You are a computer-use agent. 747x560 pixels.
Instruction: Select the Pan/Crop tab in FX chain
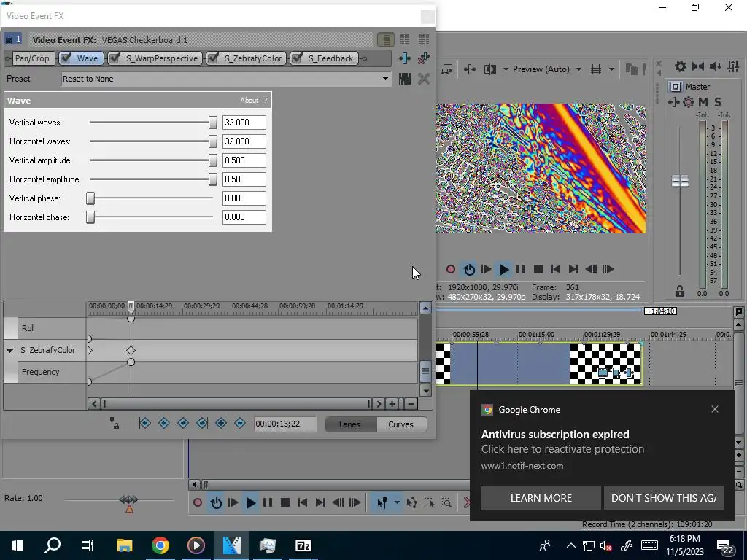(x=32, y=58)
